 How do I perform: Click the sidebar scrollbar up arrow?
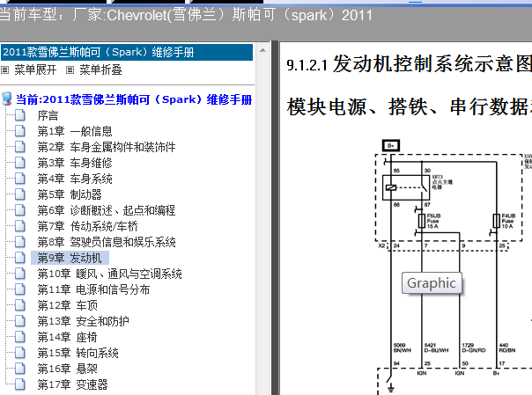pos(262,50)
